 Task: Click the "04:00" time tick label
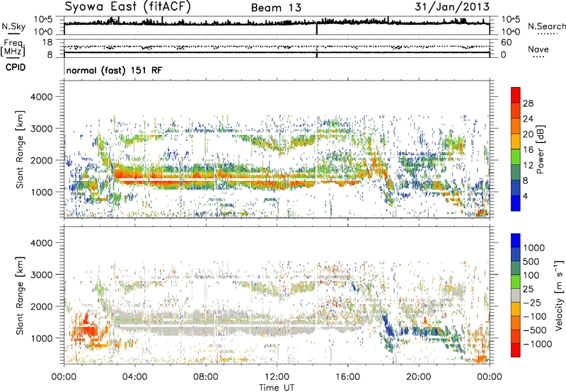[x=134, y=377]
